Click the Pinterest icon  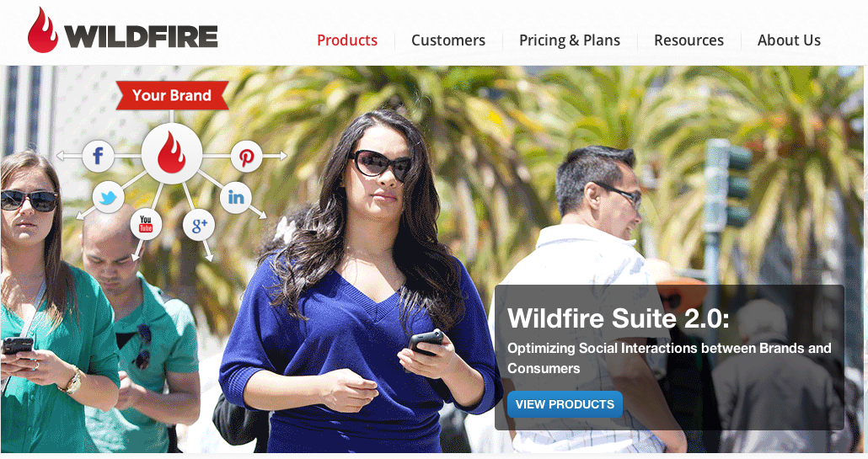(246, 157)
